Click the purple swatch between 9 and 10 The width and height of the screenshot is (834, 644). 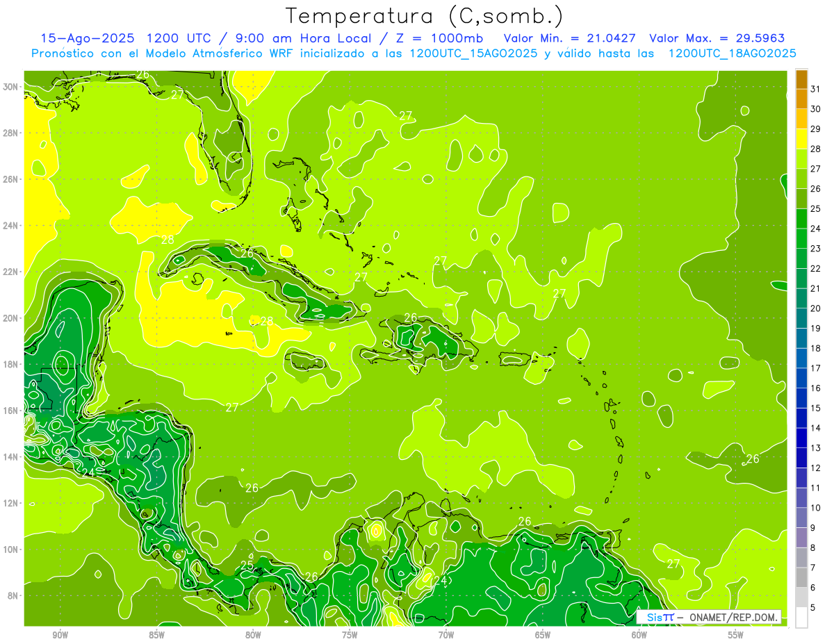(801, 518)
